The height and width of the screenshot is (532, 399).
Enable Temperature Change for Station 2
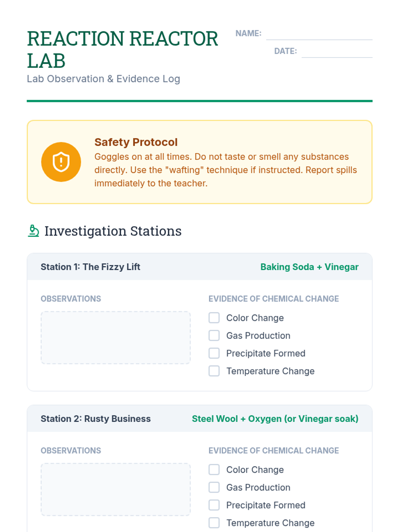pos(214,523)
